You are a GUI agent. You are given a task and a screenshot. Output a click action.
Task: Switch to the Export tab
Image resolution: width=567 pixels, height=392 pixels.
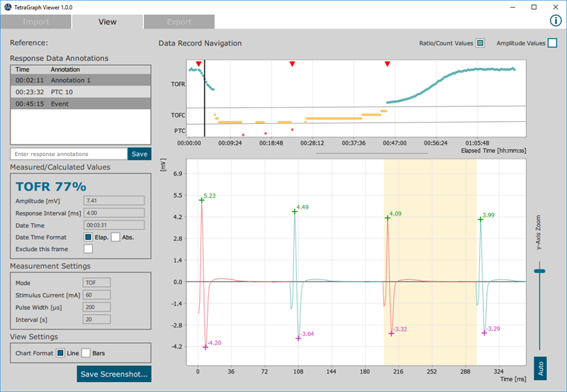pyautogui.click(x=179, y=22)
